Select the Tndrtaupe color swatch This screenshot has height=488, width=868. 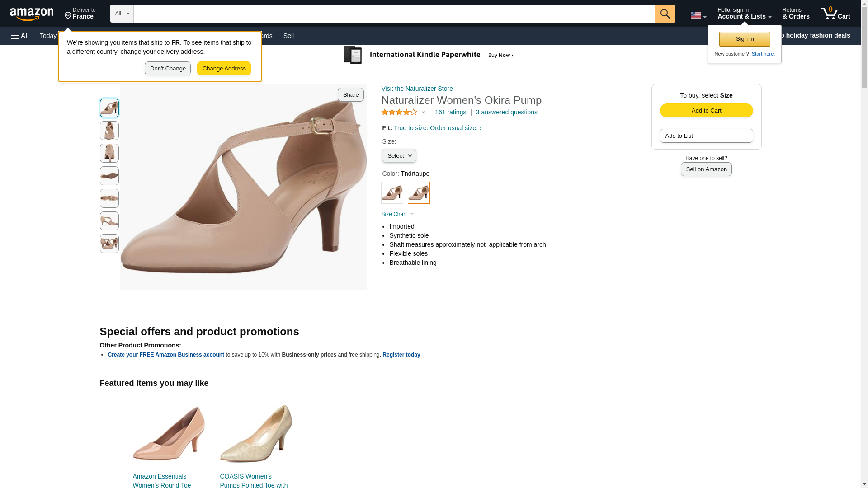tap(419, 193)
